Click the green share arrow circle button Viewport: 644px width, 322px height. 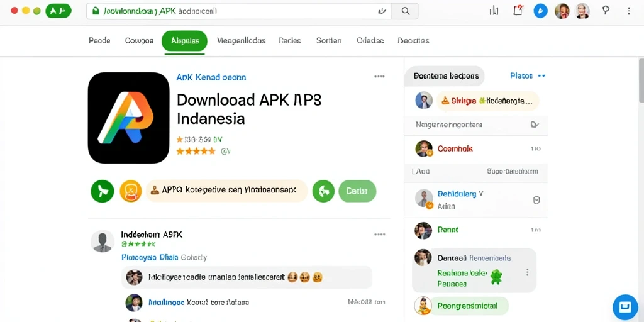coord(103,191)
